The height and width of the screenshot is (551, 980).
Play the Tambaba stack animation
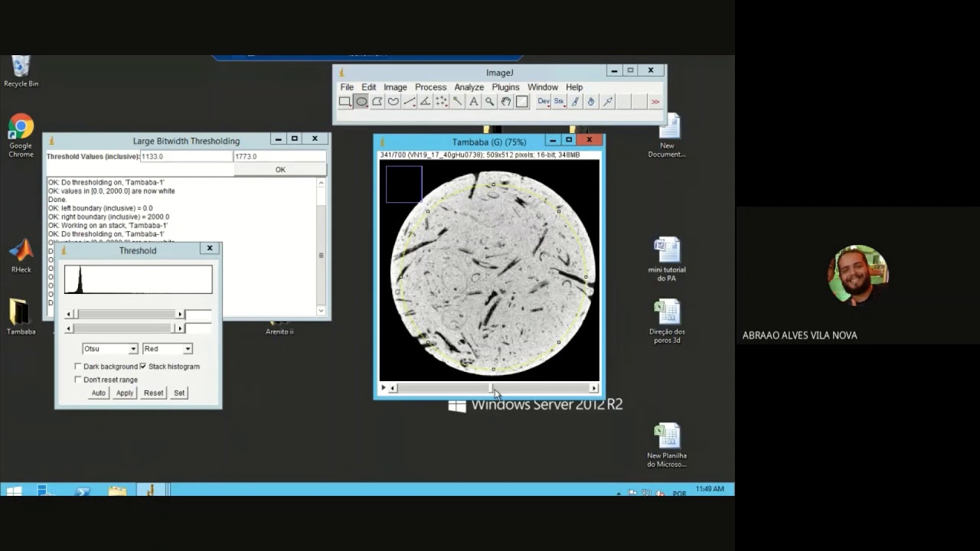pyautogui.click(x=384, y=388)
